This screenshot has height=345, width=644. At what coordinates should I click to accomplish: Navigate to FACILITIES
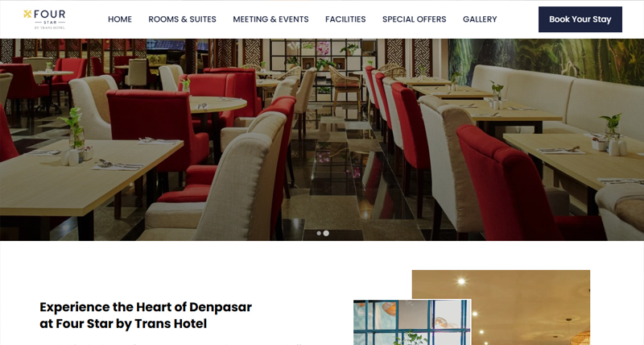coord(345,19)
